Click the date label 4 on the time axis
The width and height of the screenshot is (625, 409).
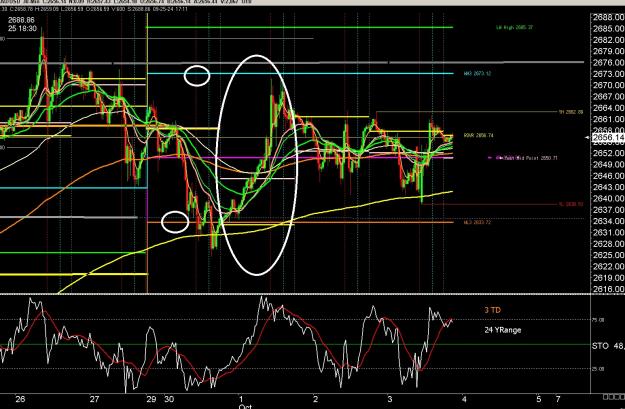click(464, 399)
